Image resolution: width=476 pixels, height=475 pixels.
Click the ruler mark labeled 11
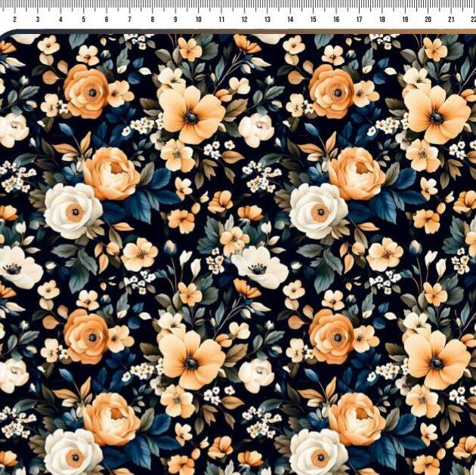point(221,20)
